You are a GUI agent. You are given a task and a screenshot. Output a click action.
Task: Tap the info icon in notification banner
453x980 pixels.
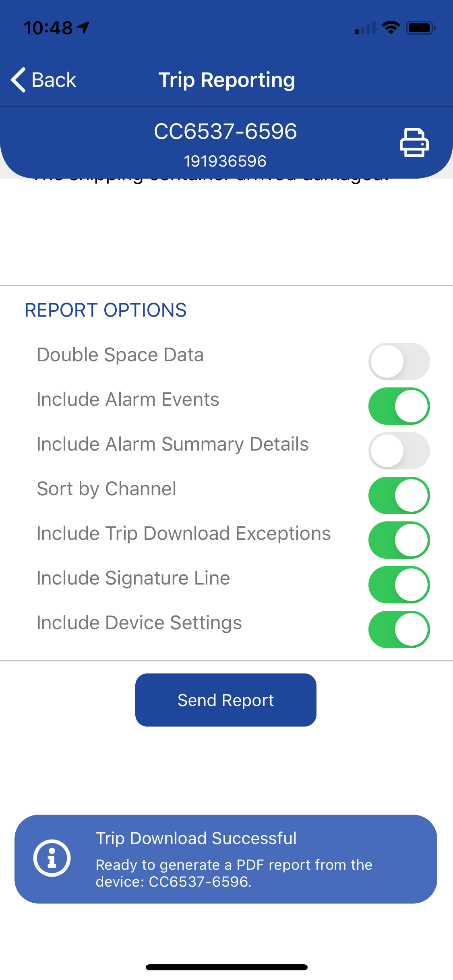pos(52,858)
